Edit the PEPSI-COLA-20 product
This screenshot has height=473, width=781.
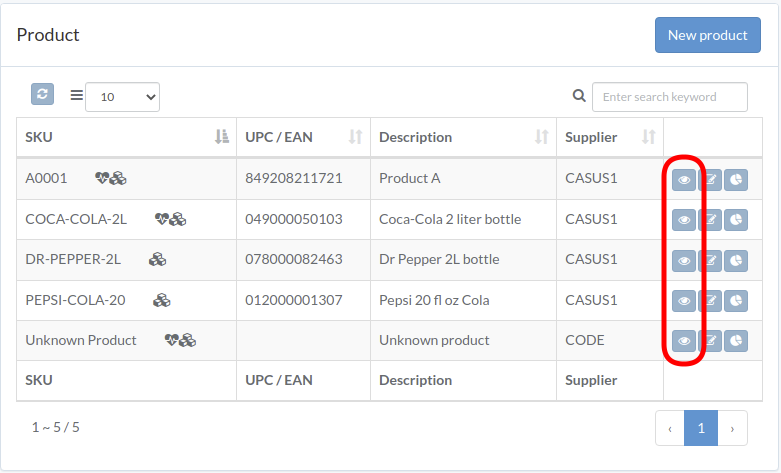pyautogui.click(x=710, y=301)
